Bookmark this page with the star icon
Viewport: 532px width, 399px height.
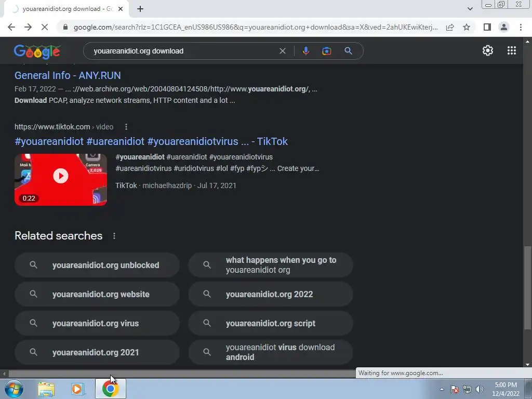(467, 27)
